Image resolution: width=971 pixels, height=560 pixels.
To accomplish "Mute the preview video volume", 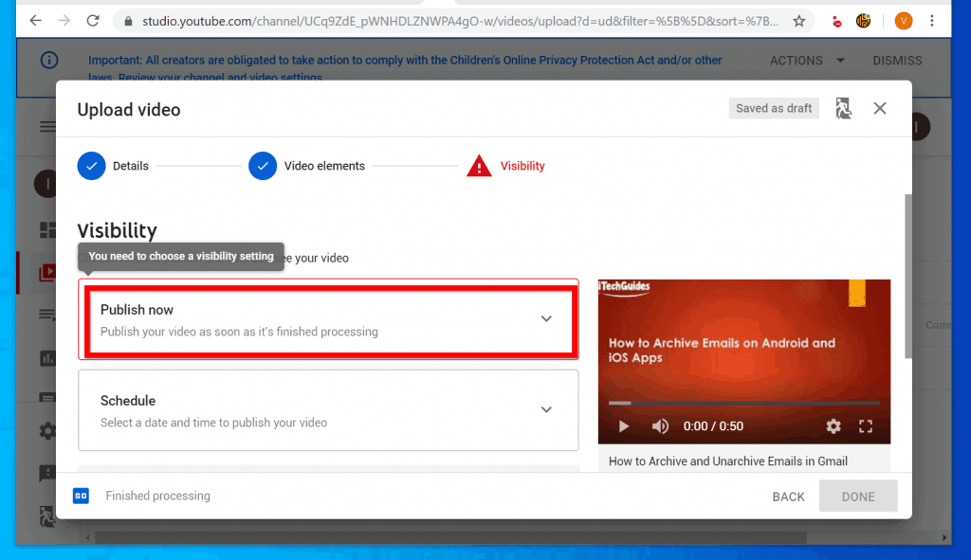I will click(660, 426).
